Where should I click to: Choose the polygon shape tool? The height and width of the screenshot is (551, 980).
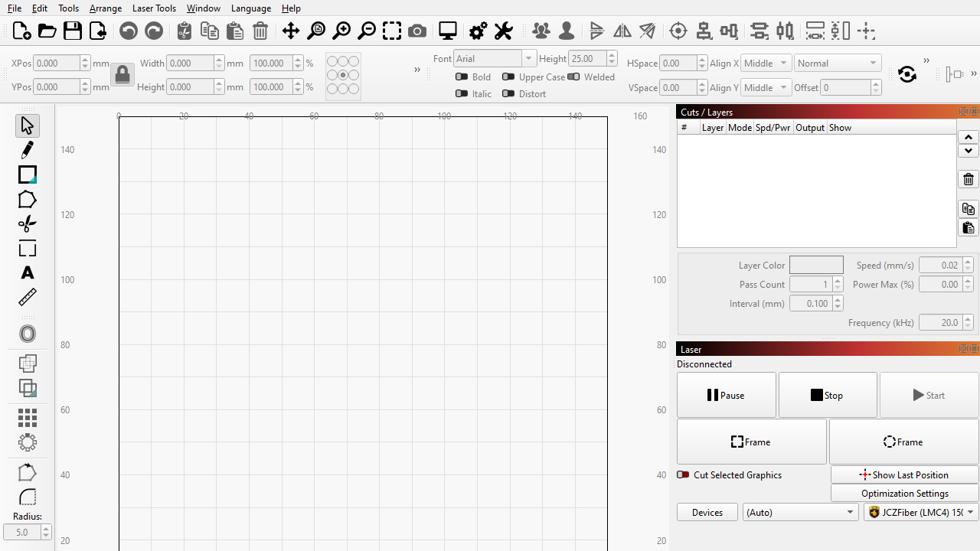pyautogui.click(x=28, y=200)
